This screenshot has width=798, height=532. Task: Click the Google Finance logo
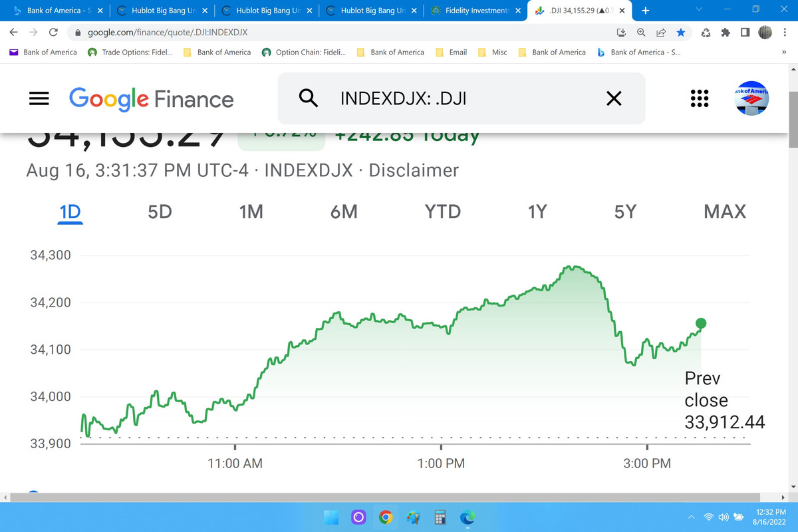[152, 99]
